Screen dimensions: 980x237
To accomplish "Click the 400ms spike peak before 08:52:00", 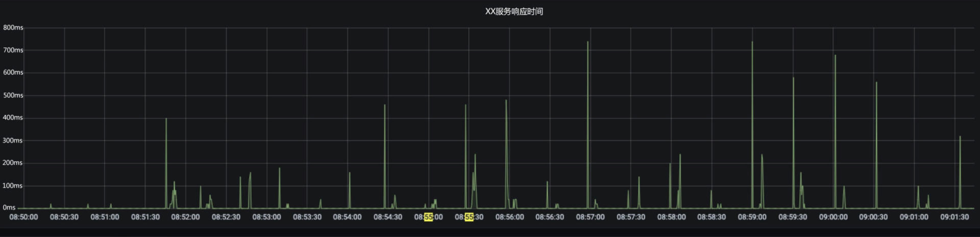I will [166, 119].
